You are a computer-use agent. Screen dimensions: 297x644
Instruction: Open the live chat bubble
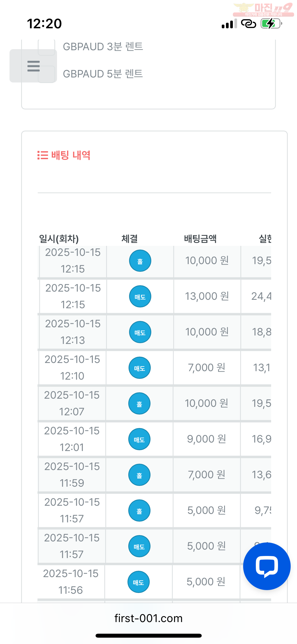click(x=267, y=566)
